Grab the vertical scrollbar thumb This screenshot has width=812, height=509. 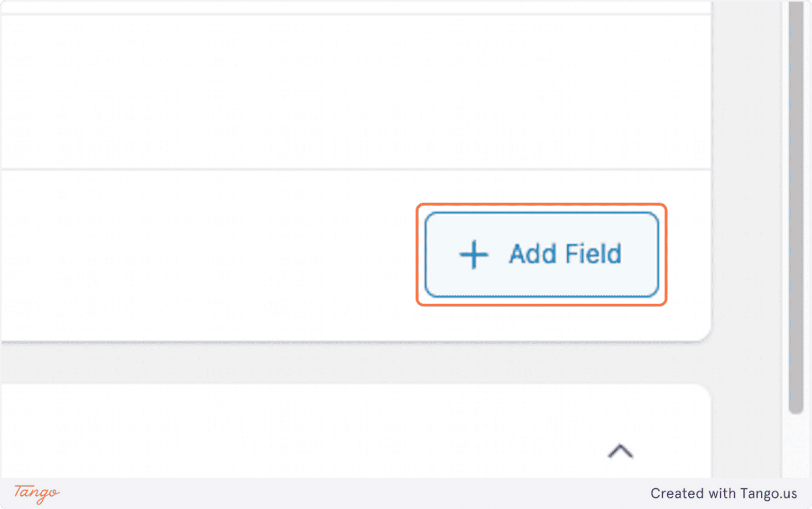coord(796,206)
